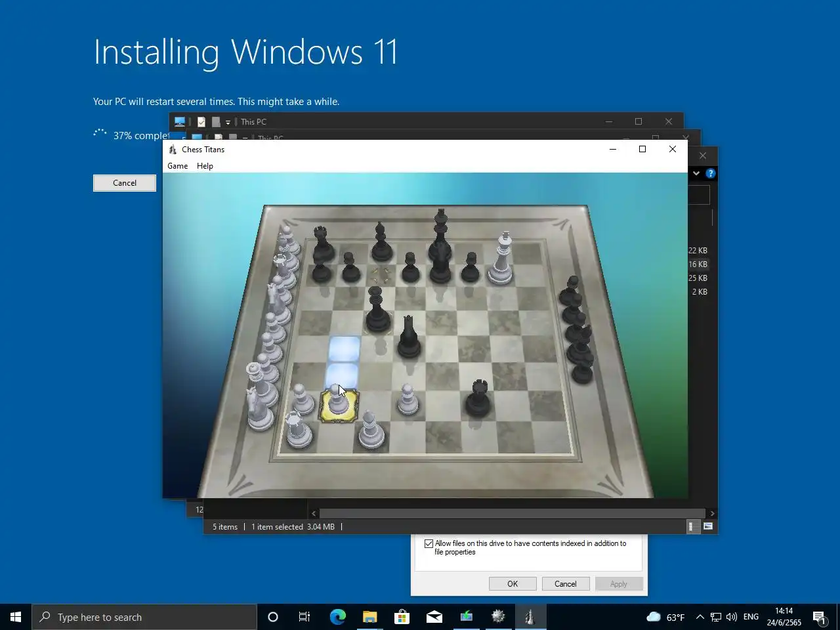Click the Apply button in properties dialog
This screenshot has width=840, height=630.
tap(619, 584)
